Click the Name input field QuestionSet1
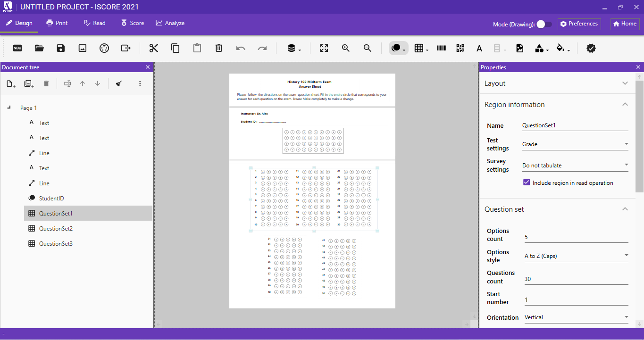Viewport: 644px width, 340px height. click(x=575, y=125)
